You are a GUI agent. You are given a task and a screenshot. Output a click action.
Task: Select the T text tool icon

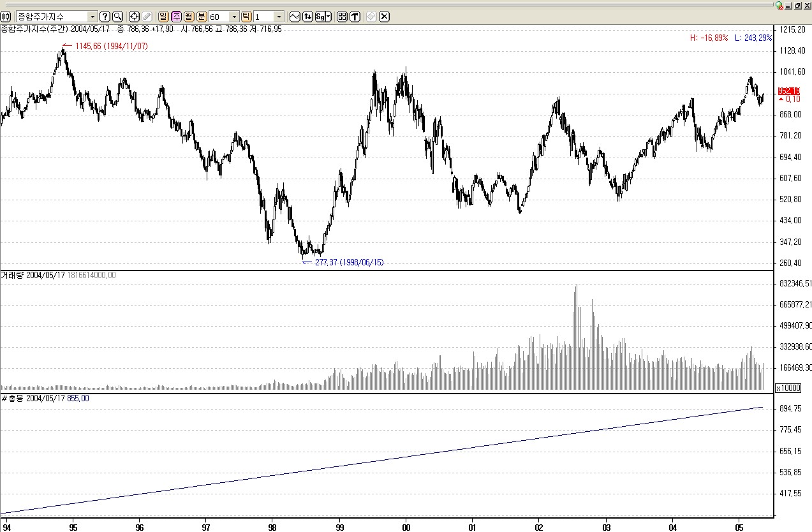click(355, 17)
